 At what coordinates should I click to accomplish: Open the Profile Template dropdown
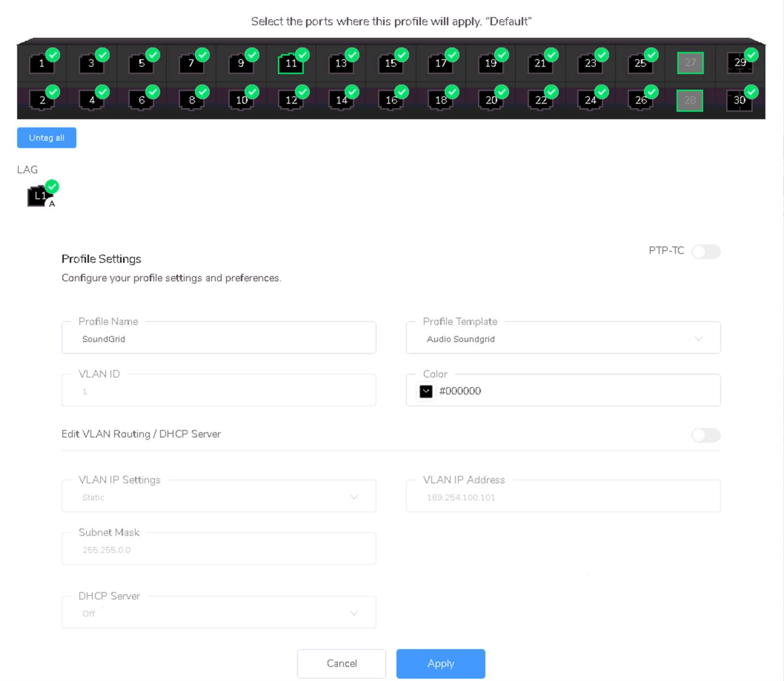point(563,339)
